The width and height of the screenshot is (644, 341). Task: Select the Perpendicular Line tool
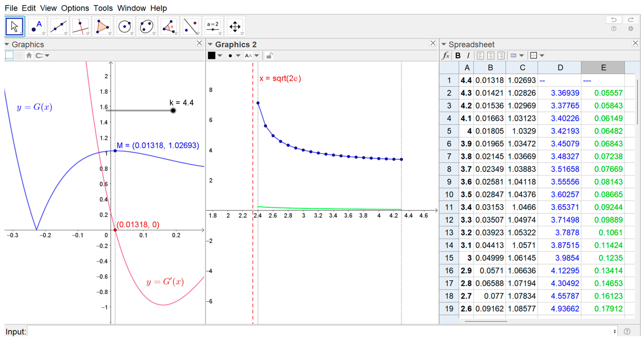point(80,26)
